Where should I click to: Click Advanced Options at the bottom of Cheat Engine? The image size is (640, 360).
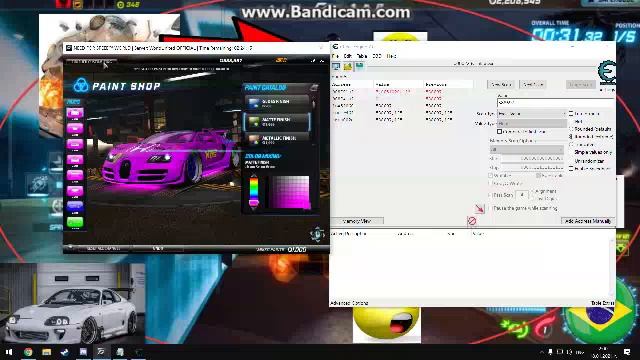pos(349,303)
